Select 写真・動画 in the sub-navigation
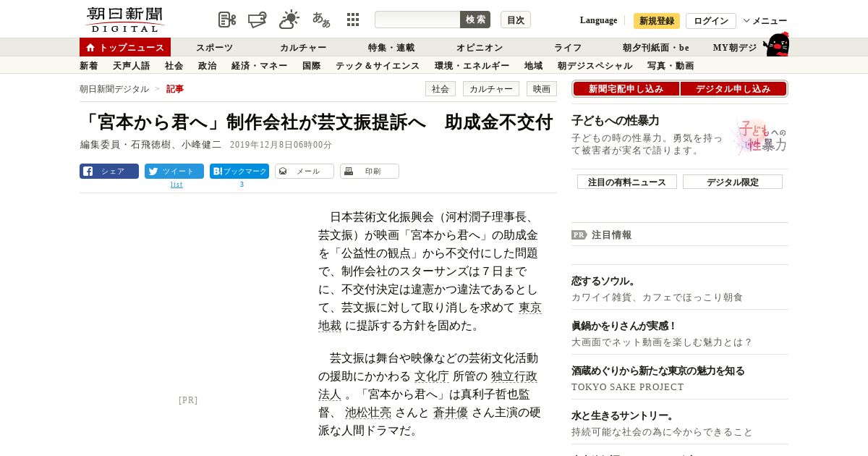Image resolution: width=868 pixels, height=456 pixels. point(671,66)
